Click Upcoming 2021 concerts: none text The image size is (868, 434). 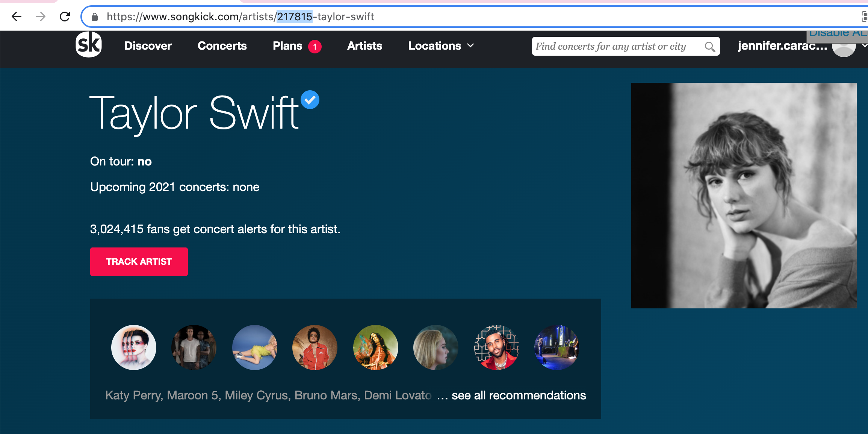[175, 187]
